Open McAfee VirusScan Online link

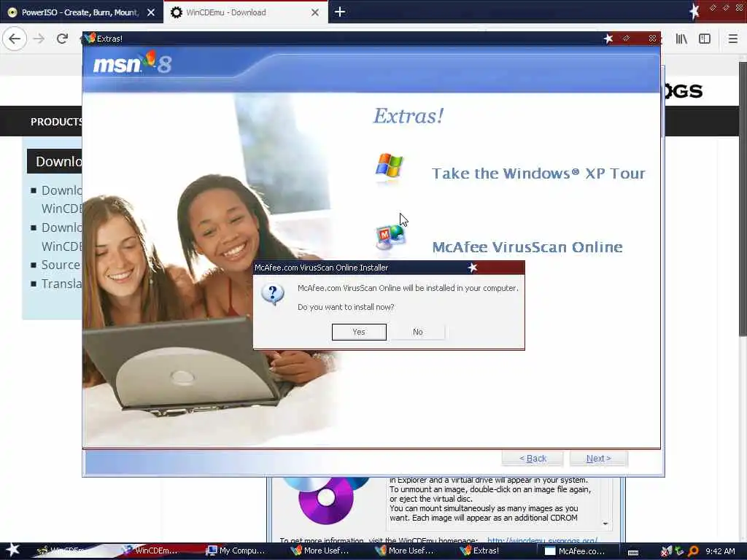point(527,247)
